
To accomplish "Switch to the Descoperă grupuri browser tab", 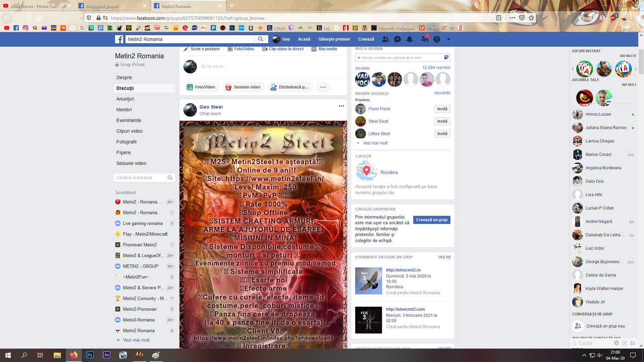I will [x=113, y=6].
